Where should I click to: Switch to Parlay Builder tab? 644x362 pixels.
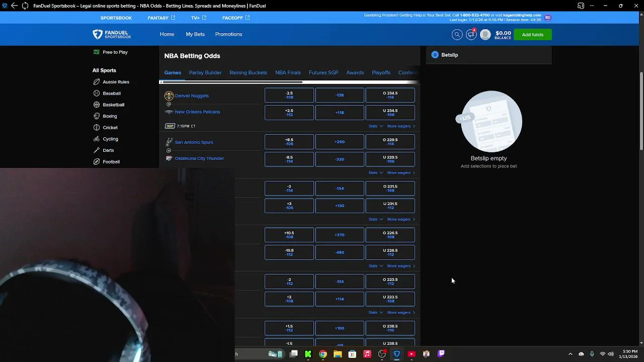click(205, 72)
